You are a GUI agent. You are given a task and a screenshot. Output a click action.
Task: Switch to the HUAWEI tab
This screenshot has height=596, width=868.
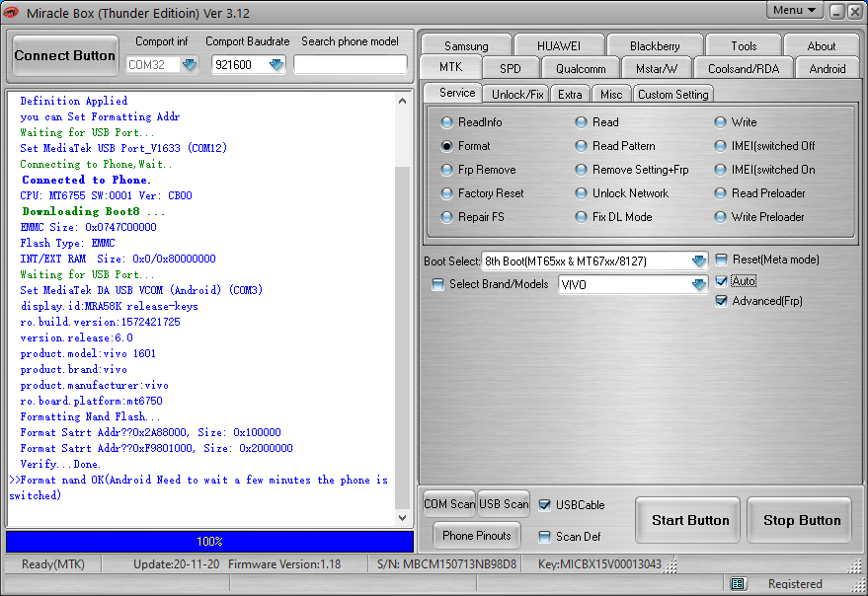pyautogui.click(x=559, y=46)
